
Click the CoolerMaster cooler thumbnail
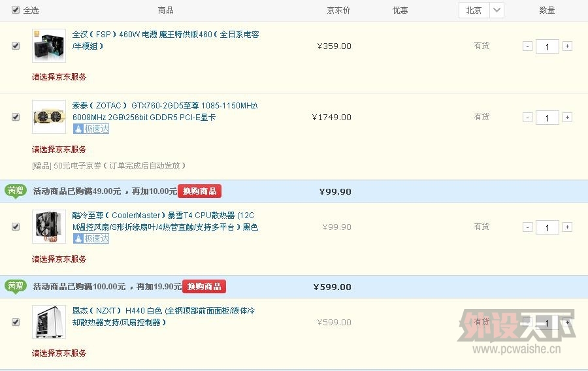point(49,227)
